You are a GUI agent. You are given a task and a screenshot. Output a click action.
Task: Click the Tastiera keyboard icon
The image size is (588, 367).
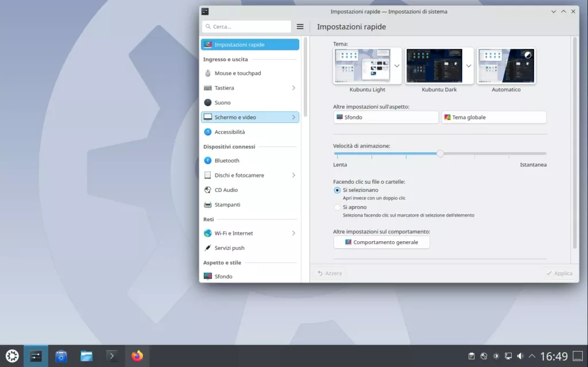click(208, 88)
